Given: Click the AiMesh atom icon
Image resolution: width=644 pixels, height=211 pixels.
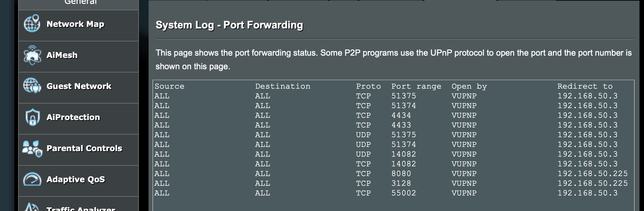Looking at the screenshot, I should coord(31,55).
